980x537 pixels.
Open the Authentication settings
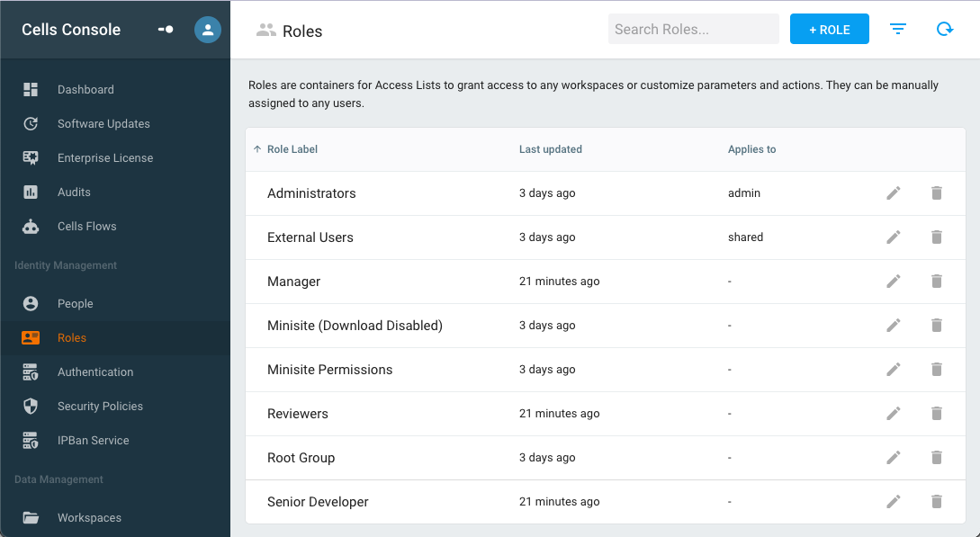pos(115,372)
